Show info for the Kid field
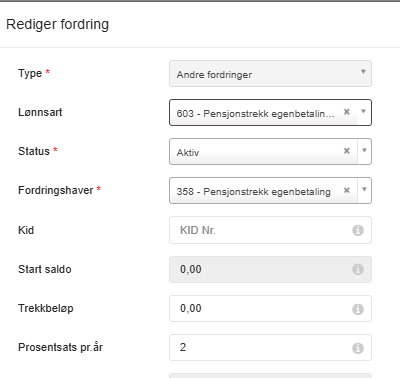 (x=358, y=230)
